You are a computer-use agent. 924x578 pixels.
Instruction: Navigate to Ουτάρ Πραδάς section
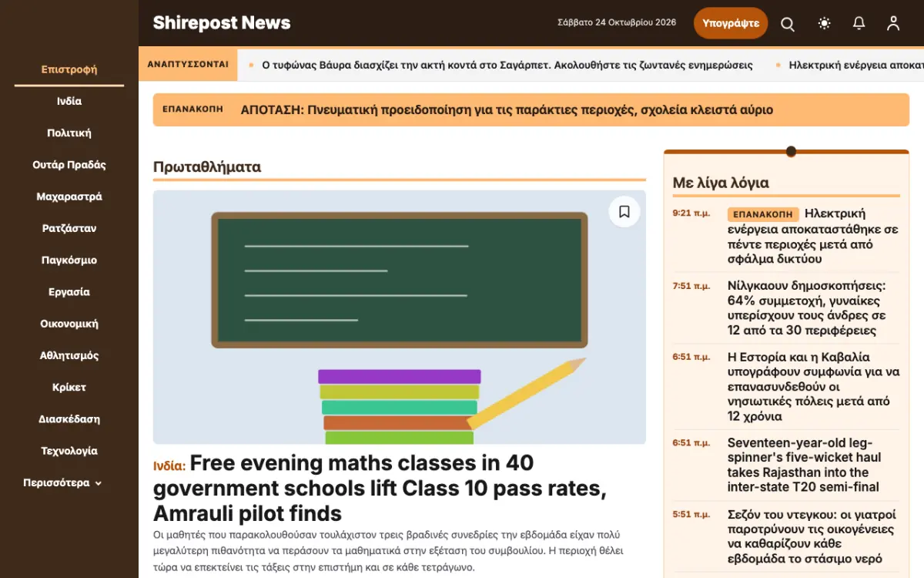click(69, 165)
